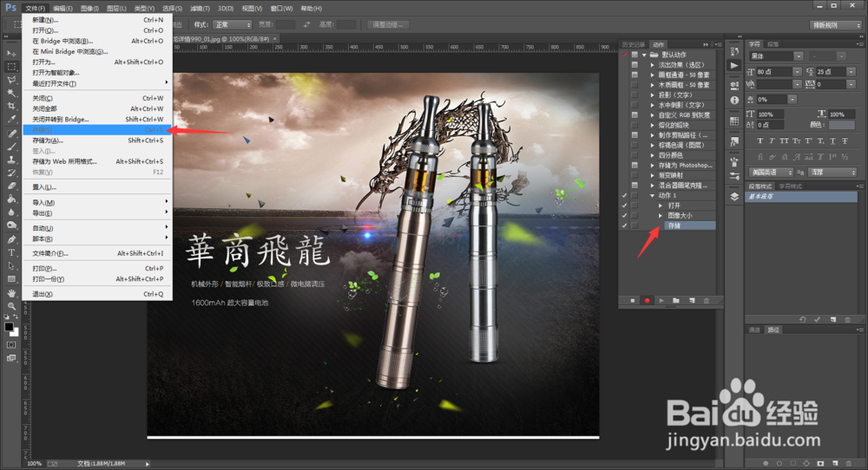
Task: Stop recording in Actions panel
Action: [632, 300]
